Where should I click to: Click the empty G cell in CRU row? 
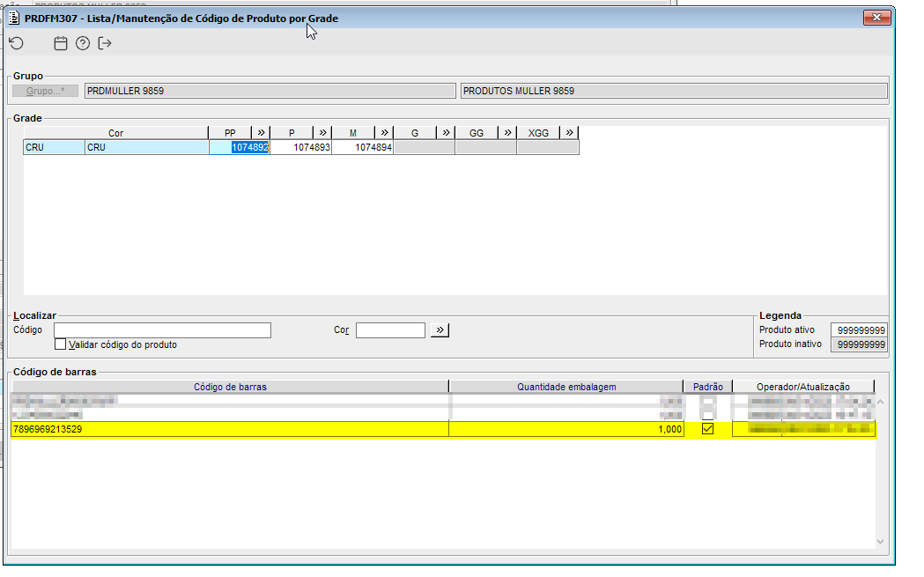(425, 147)
